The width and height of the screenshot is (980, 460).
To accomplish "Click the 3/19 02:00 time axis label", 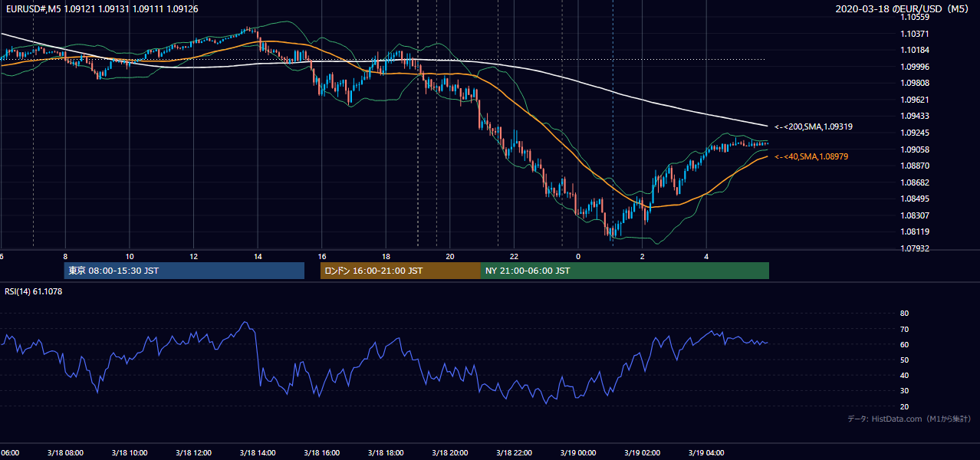I will point(642,453).
